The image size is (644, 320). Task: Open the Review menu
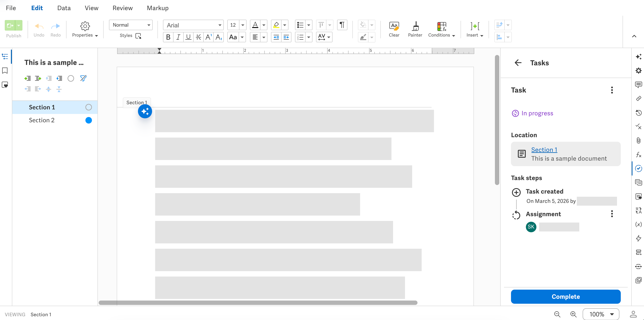122,8
